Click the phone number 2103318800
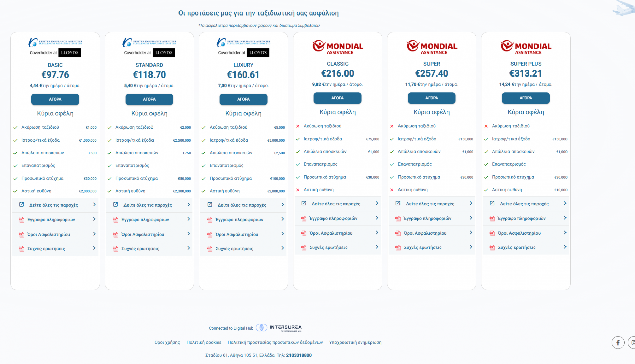 [299, 355]
